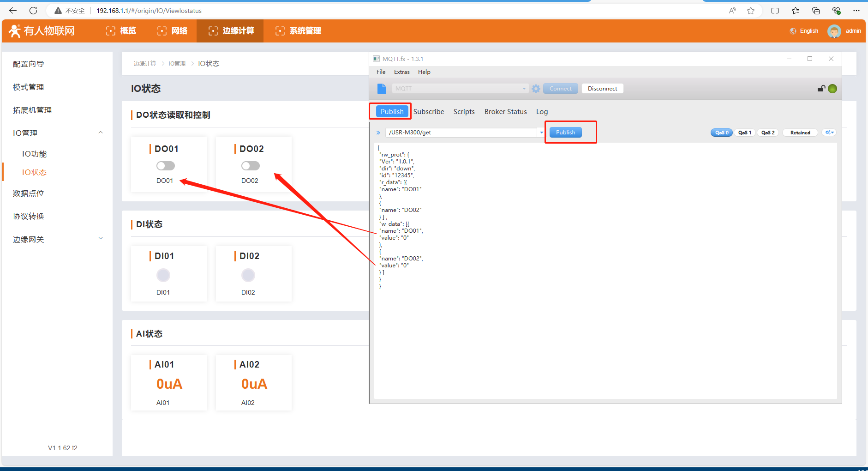Collapse the IO管理 sidebar section

click(101, 133)
